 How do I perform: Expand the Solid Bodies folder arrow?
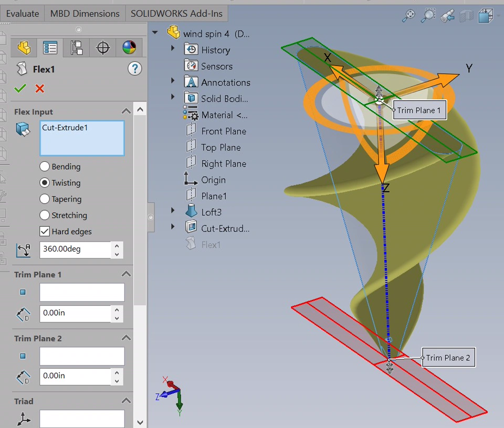click(173, 97)
